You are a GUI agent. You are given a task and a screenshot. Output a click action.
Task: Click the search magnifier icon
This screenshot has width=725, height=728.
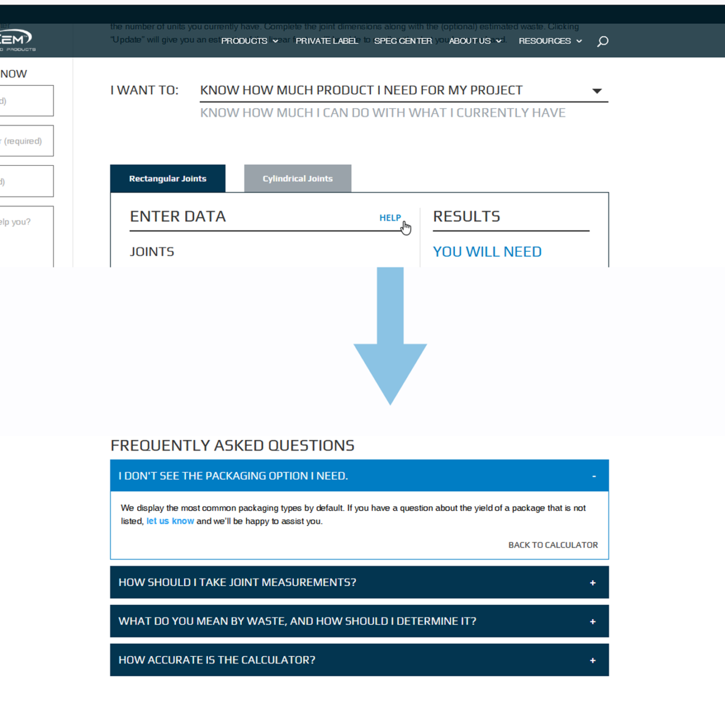(x=603, y=41)
